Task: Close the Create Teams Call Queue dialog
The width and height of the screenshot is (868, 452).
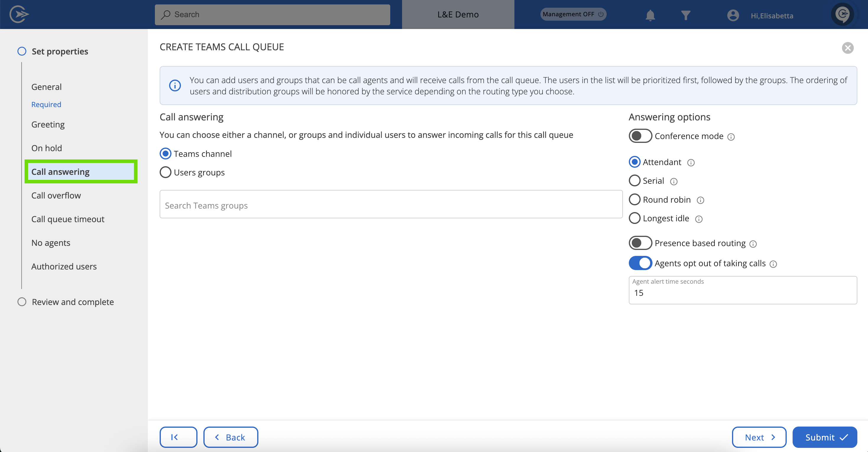Action: 847,48
